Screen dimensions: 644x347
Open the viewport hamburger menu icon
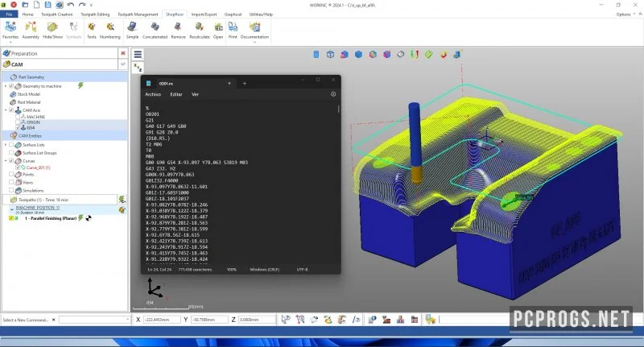[x=138, y=54]
